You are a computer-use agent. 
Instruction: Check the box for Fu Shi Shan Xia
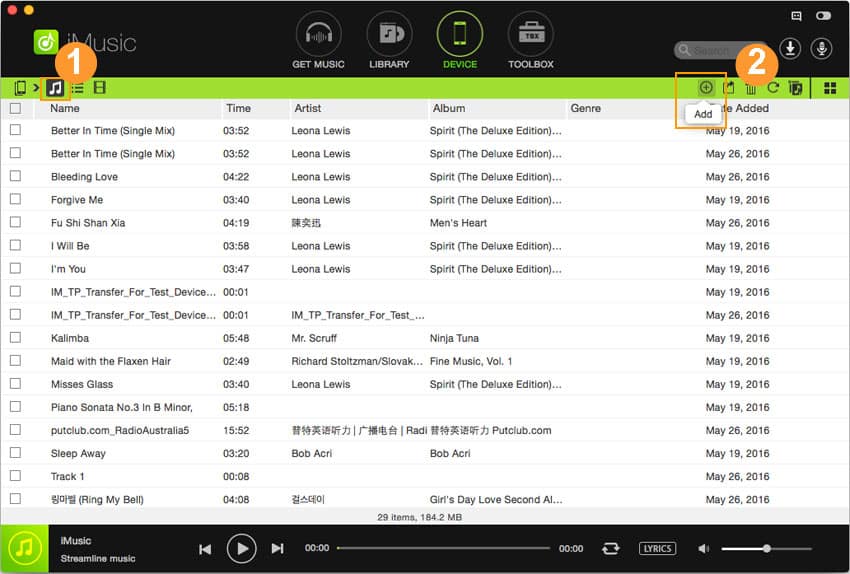click(x=16, y=222)
